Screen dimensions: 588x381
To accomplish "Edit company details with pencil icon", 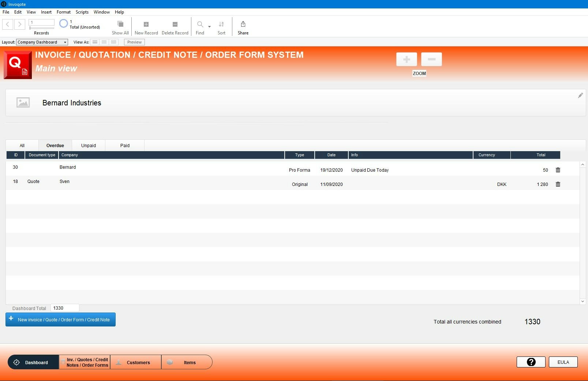I will (x=580, y=96).
